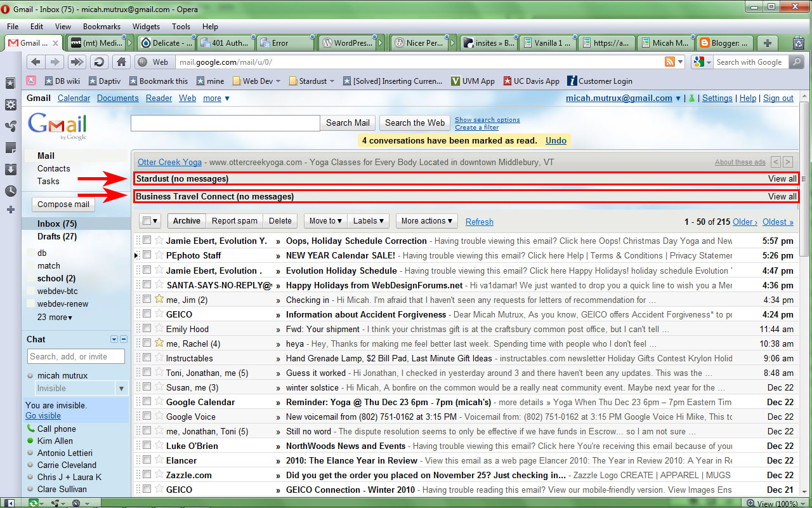Open the Bookmarks menu
The height and width of the screenshot is (508, 812).
pyautogui.click(x=101, y=27)
